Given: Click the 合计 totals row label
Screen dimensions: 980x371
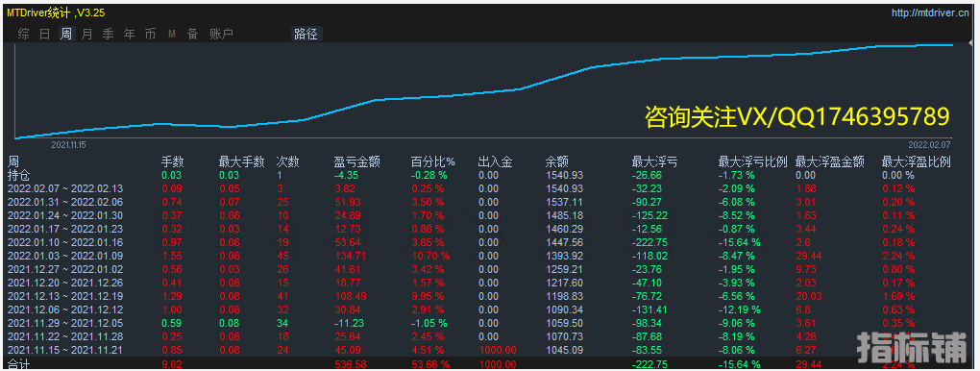Looking at the screenshot, I should tap(19, 364).
